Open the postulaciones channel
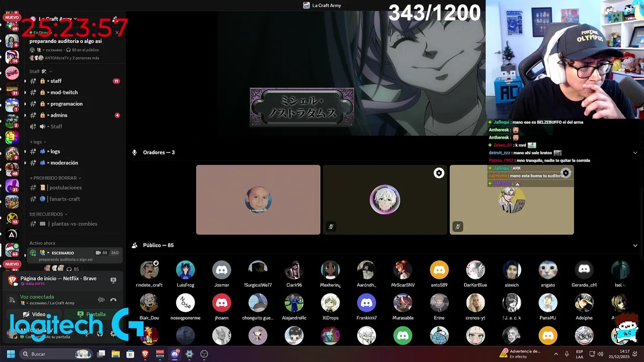Screen dimensions: 644x362 tap(74, 188)
